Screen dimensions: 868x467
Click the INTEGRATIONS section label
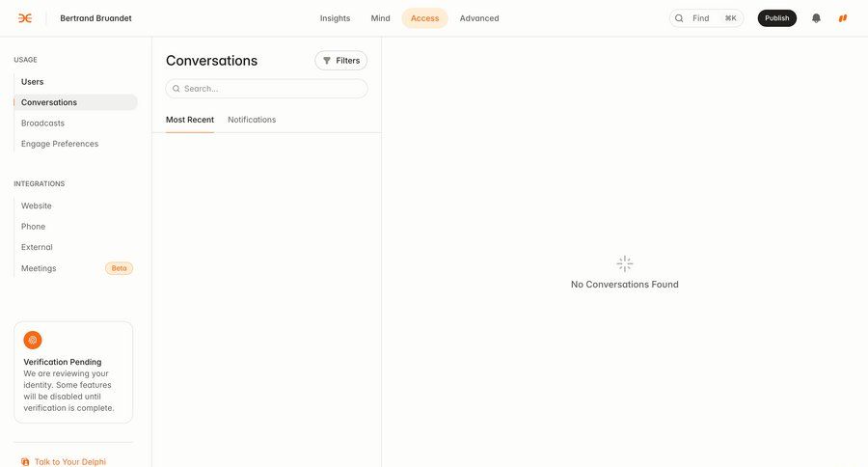40,183
